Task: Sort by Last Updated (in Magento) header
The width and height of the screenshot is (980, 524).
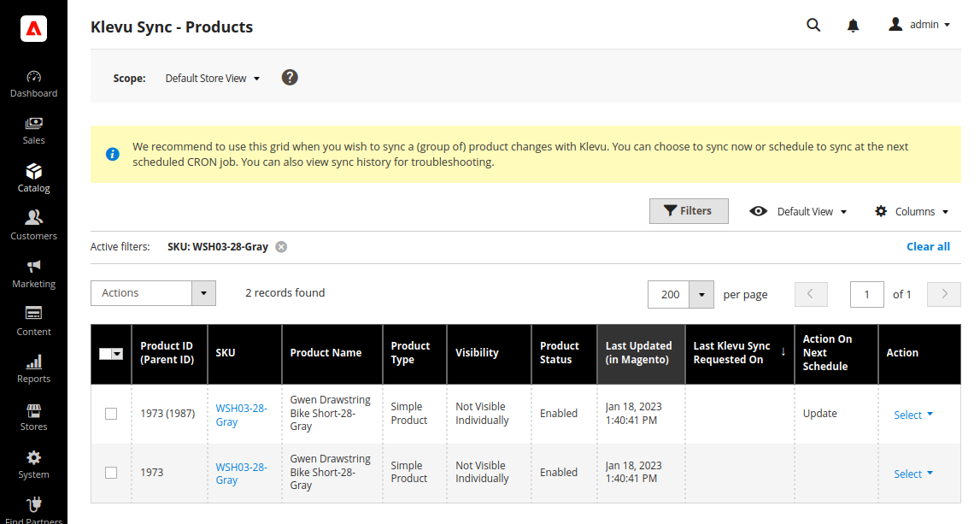Action: point(642,353)
